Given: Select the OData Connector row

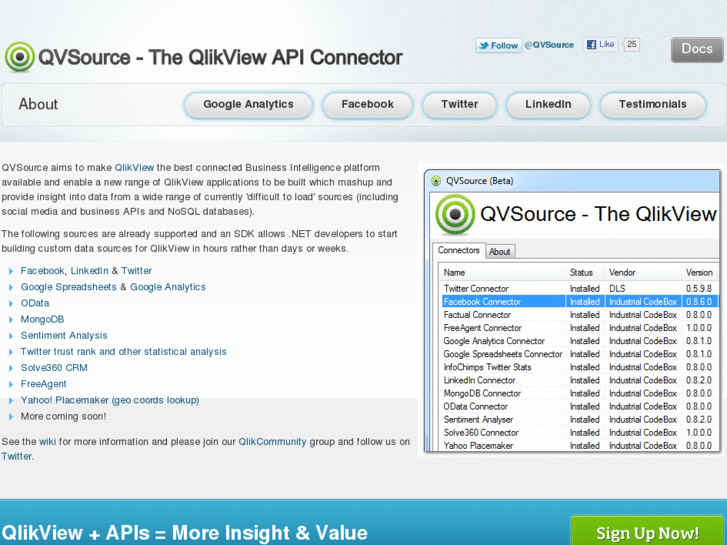Looking at the screenshot, I should [579, 406].
